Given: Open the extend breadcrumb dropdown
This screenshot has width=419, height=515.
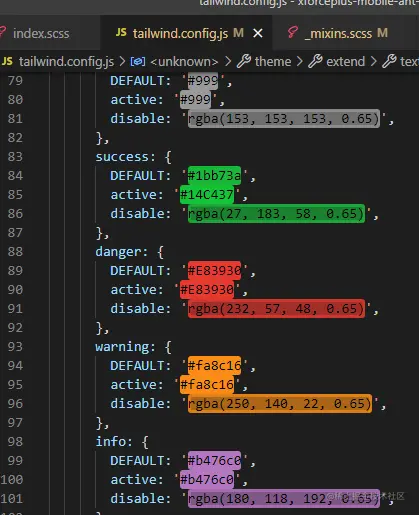Looking at the screenshot, I should pos(345,62).
